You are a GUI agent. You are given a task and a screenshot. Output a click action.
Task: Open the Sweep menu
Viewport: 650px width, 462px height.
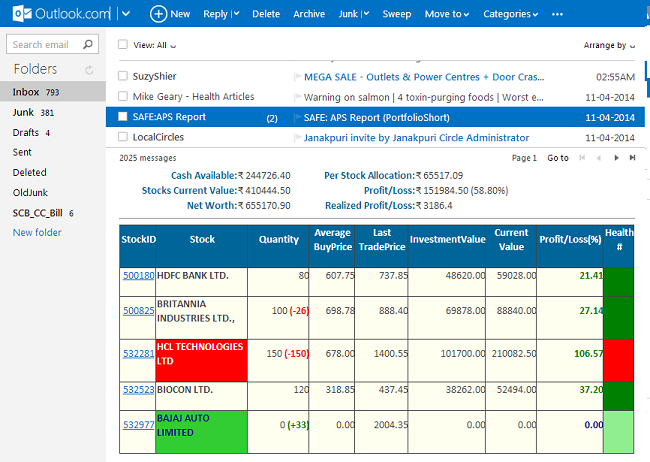[x=397, y=14]
